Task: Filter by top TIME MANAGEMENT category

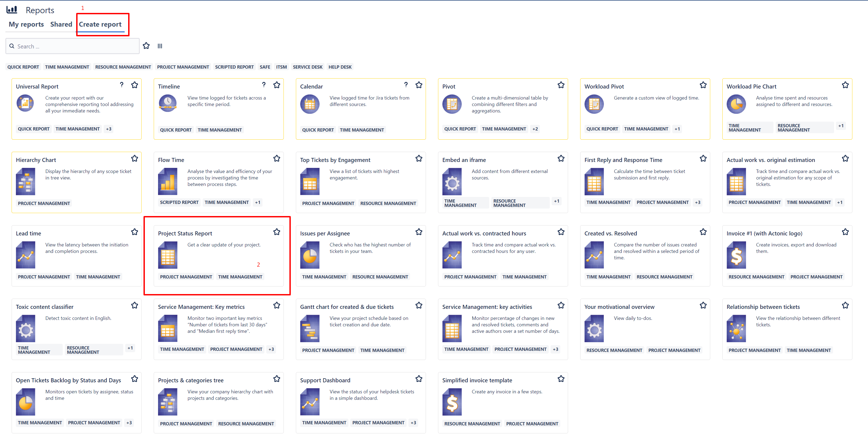Action: click(67, 67)
